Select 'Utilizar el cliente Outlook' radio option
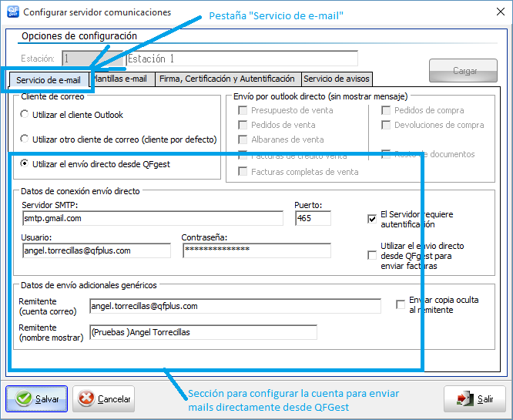513x420 pixels. pyautogui.click(x=24, y=114)
